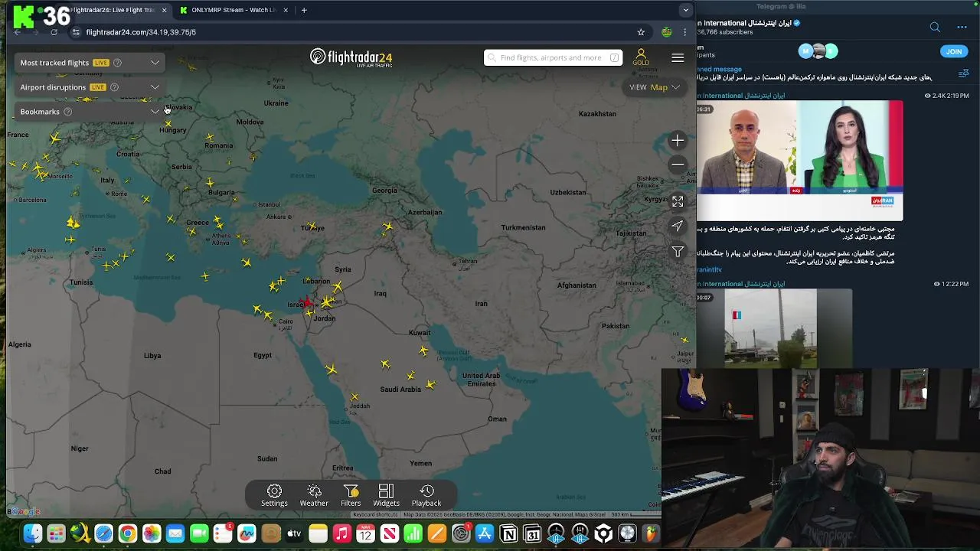The image size is (980, 551).
Task: Click the 'Kazakhstan' map label
Action: [597, 114]
